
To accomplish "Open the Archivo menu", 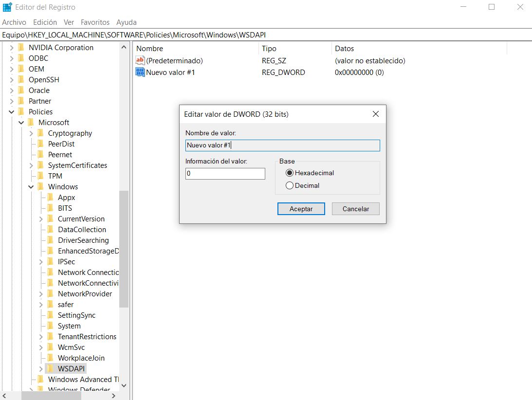I will [14, 22].
